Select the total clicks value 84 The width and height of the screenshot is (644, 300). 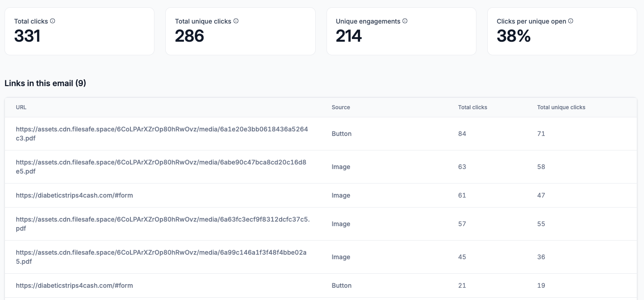coord(462,134)
